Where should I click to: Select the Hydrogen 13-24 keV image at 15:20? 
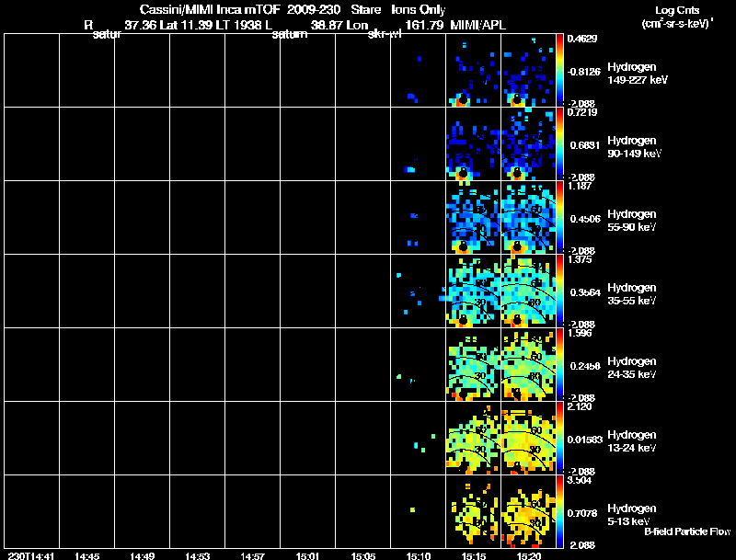pyautogui.click(x=528, y=438)
